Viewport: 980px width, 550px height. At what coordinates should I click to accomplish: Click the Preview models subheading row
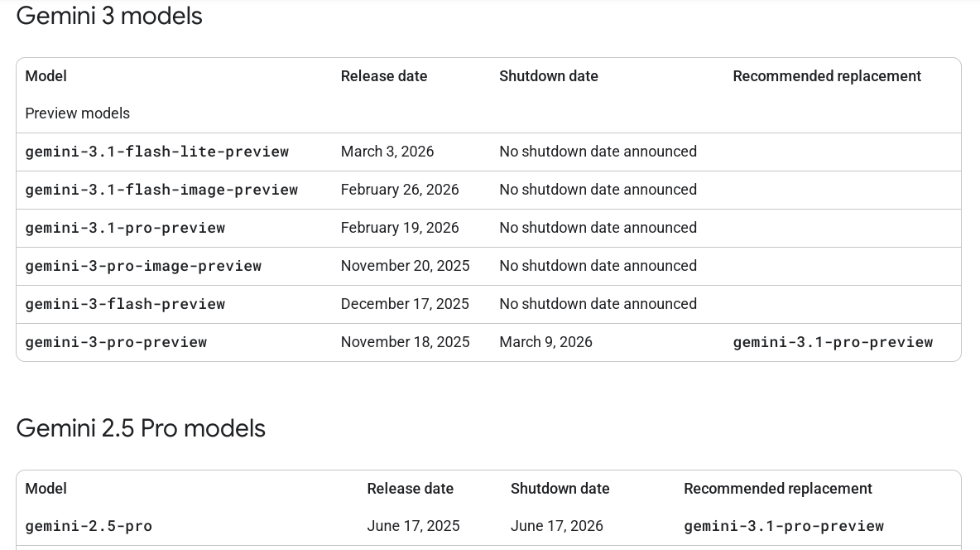(x=77, y=113)
